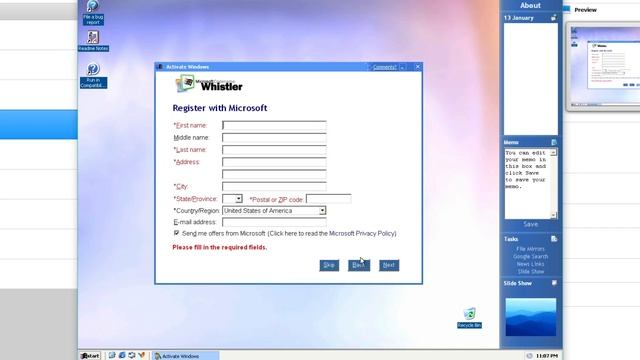Image resolution: width=640 pixels, height=360 pixels.
Task: Click the system tray icon beside the clock
Action: [x=529, y=356]
